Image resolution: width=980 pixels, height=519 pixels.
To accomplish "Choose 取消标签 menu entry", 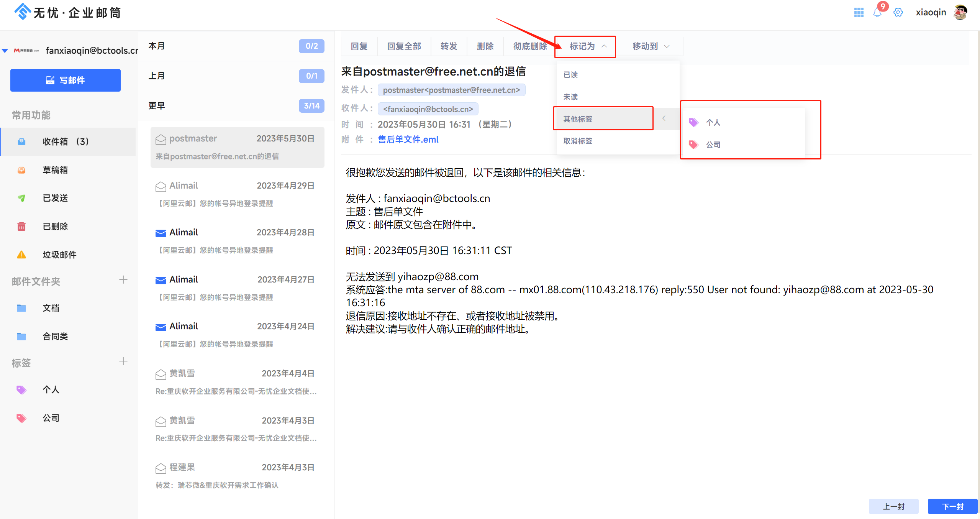I will pos(577,141).
